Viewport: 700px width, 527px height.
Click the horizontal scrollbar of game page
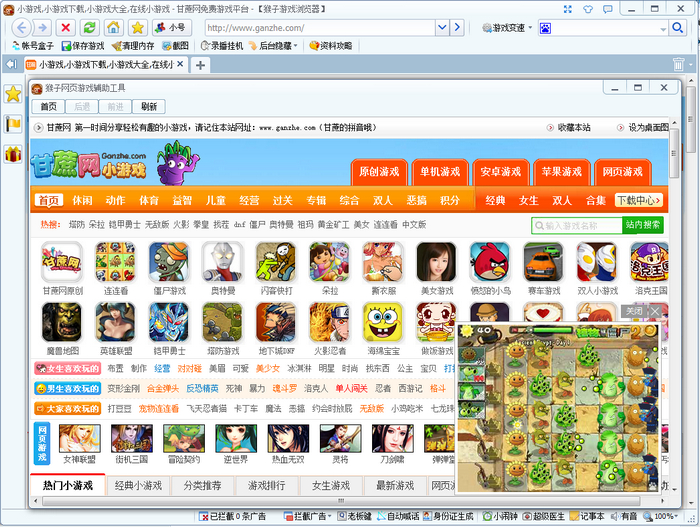(341, 501)
